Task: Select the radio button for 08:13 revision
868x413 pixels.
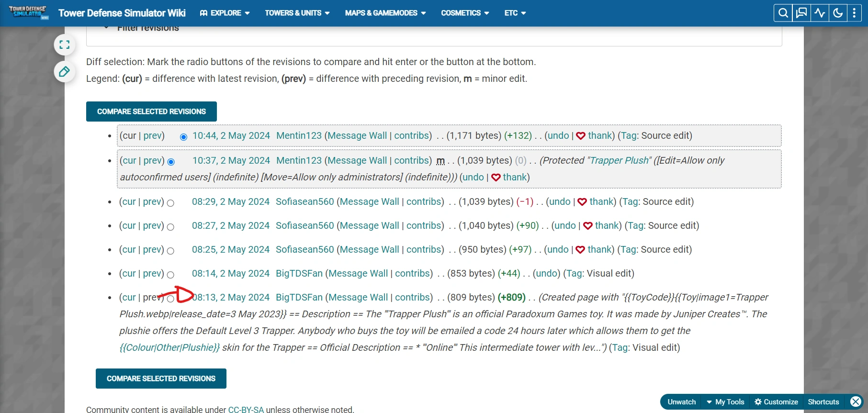Action: pyautogui.click(x=170, y=299)
